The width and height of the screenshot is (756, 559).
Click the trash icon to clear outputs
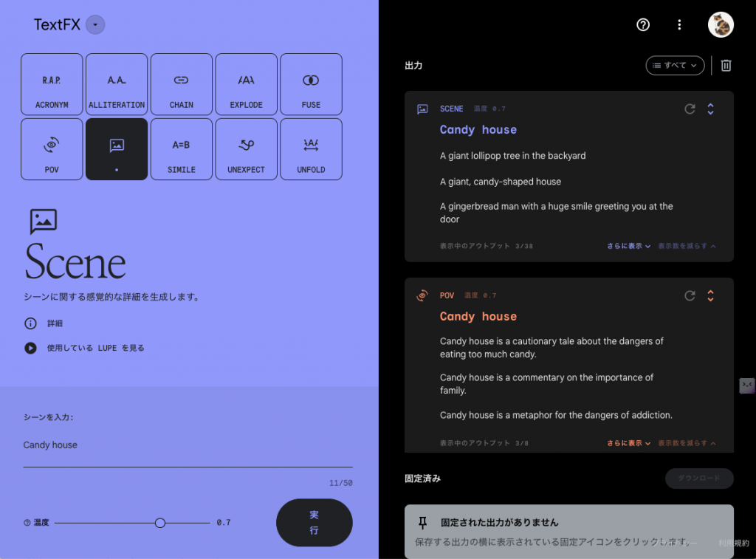tap(726, 65)
